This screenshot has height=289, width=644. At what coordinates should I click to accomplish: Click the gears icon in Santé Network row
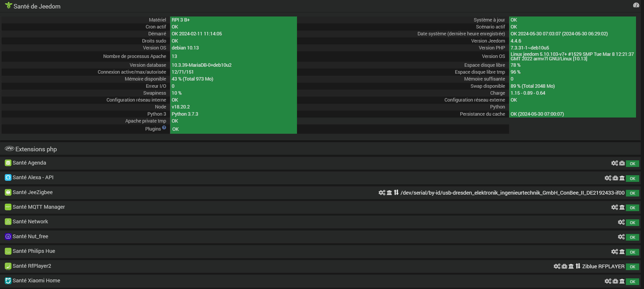coord(621,222)
